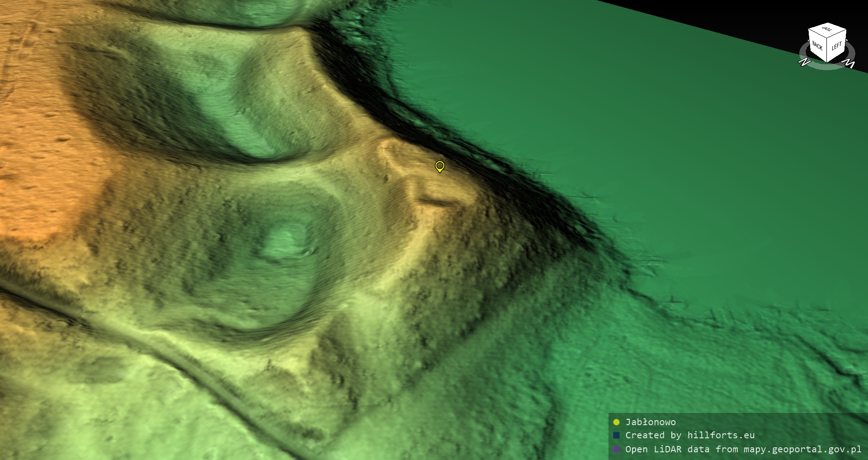Click the N letter on the compass ring
The height and width of the screenshot is (460, 868).
[804, 62]
